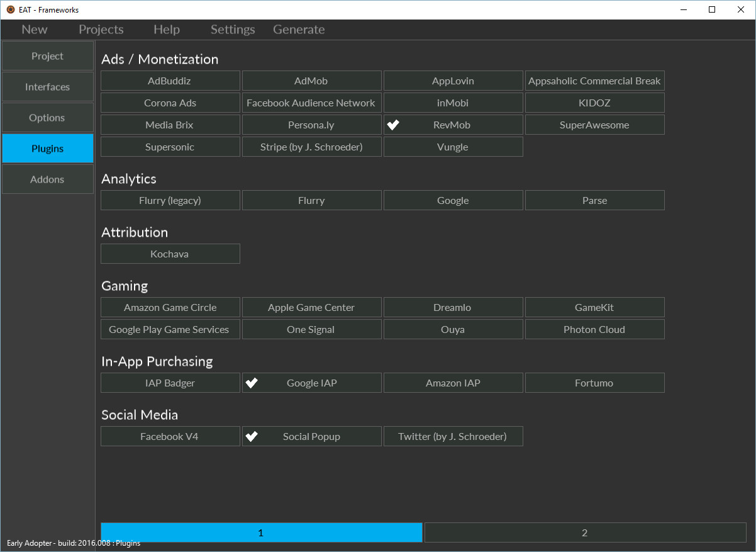The height and width of the screenshot is (552, 756).
Task: Open the Projects menu
Action: (101, 30)
